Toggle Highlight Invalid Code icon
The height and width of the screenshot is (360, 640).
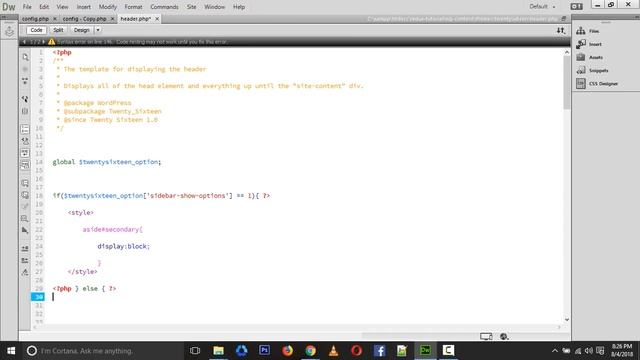click(25, 141)
